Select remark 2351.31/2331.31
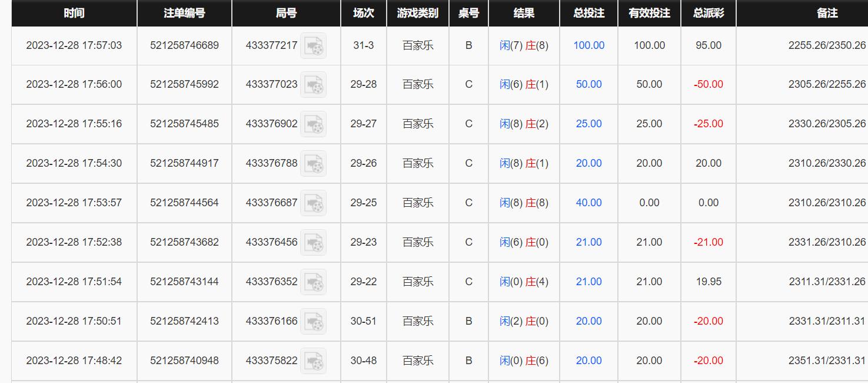The height and width of the screenshot is (383, 868). point(827,361)
